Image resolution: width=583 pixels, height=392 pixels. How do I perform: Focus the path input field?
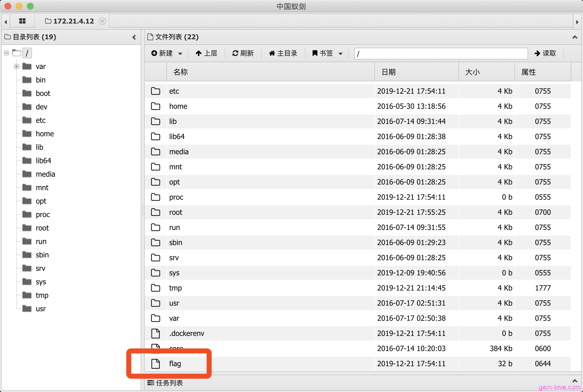[441, 53]
